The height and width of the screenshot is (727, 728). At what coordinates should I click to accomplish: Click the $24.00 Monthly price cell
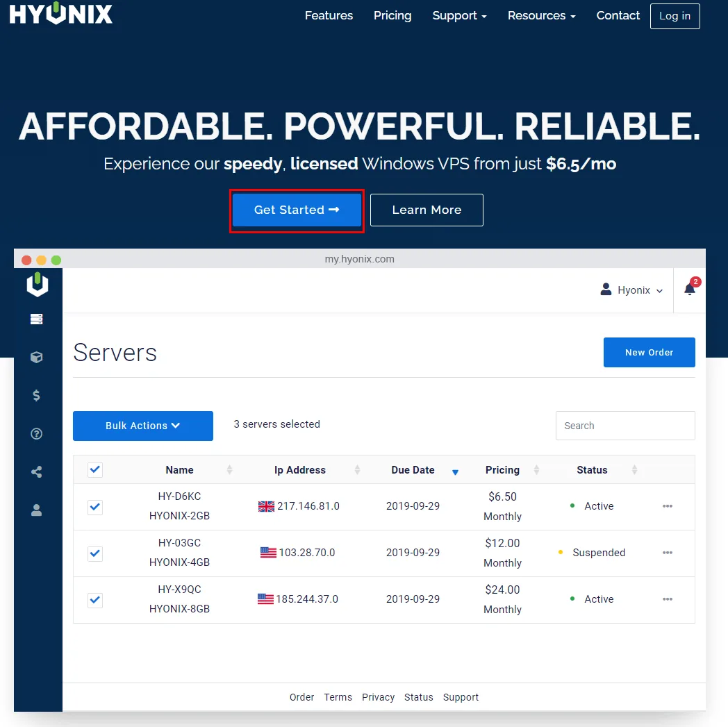pyautogui.click(x=502, y=600)
